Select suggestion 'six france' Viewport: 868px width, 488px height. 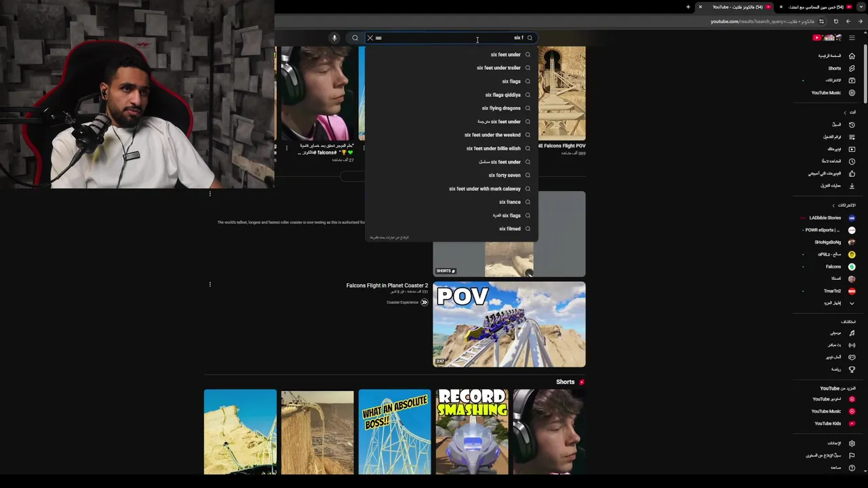pyautogui.click(x=451, y=202)
